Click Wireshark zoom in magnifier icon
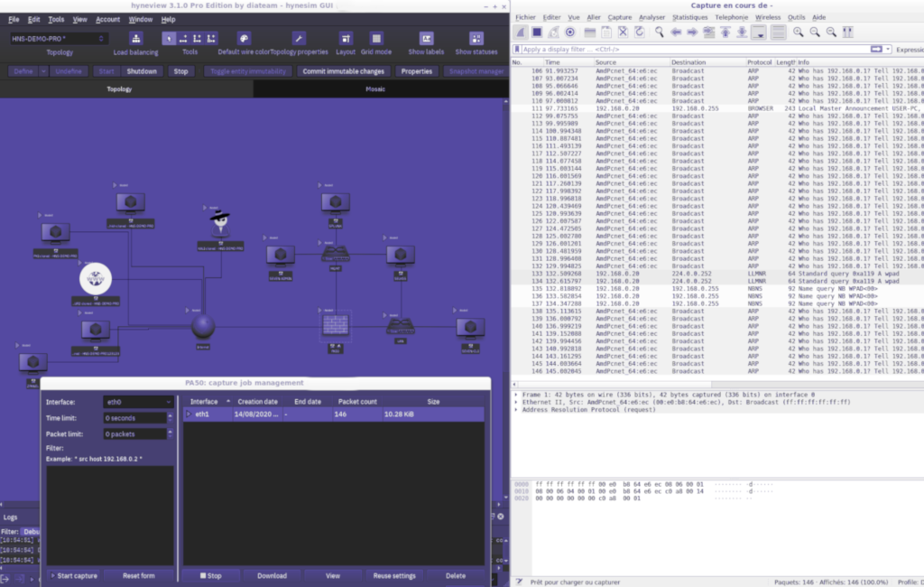This screenshot has height=587, width=924. [x=799, y=32]
